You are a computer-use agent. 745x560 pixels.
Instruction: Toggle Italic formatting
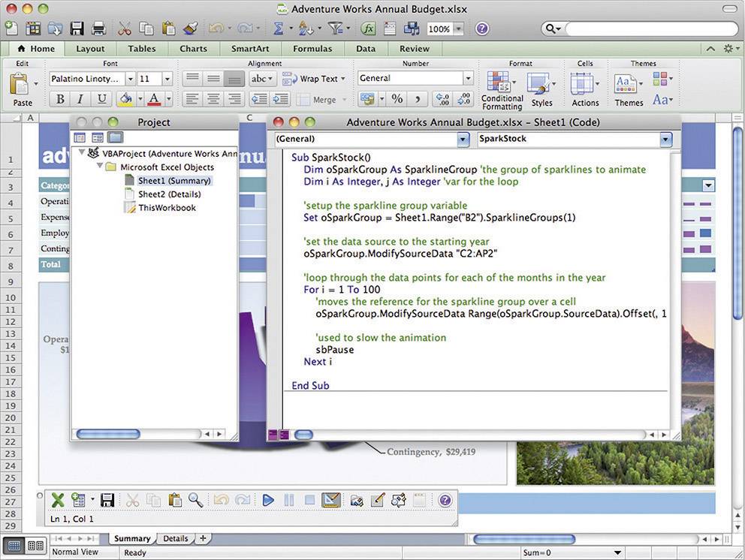(80, 99)
